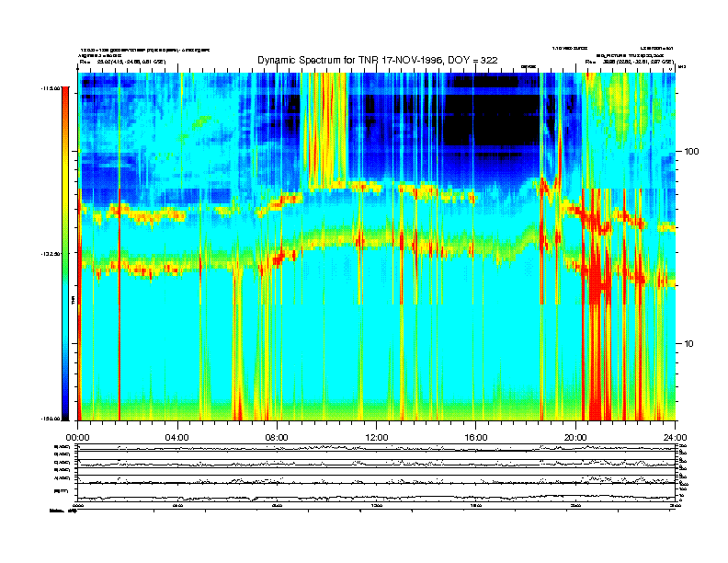Click the vertical rainbow color bar
This screenshot has height=563, width=728.
click(66, 254)
